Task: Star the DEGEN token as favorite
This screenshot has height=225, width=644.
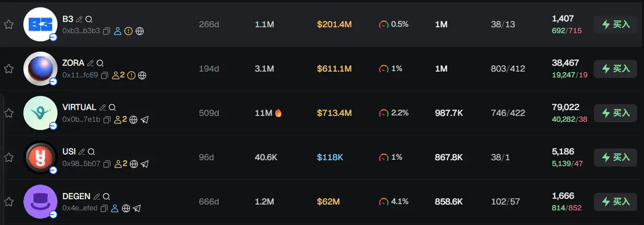Action: [x=9, y=202]
